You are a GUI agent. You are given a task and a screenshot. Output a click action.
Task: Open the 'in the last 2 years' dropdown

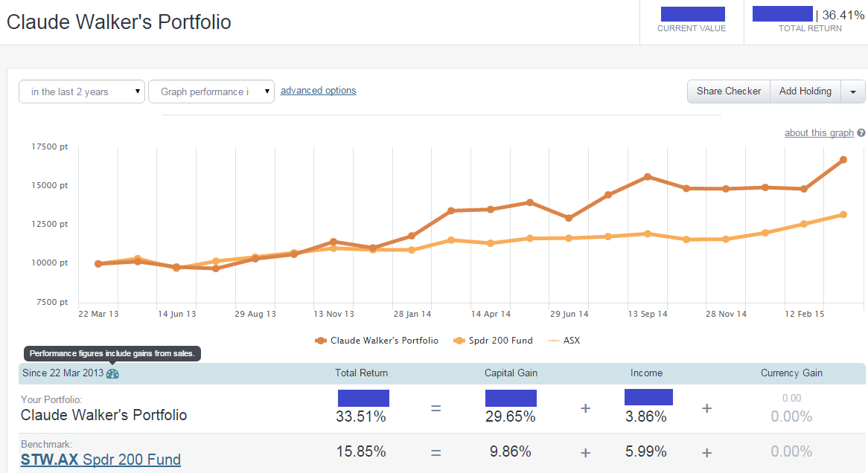[82, 91]
